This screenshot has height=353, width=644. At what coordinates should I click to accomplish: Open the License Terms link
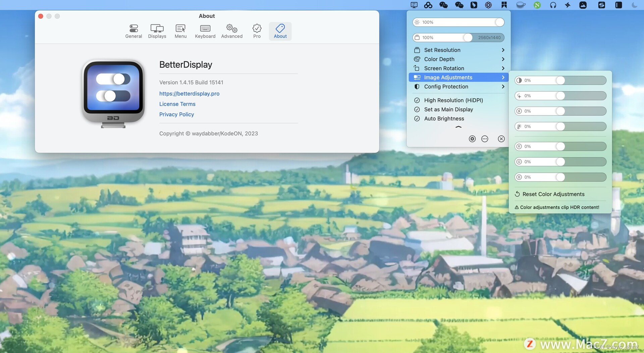pos(177,104)
